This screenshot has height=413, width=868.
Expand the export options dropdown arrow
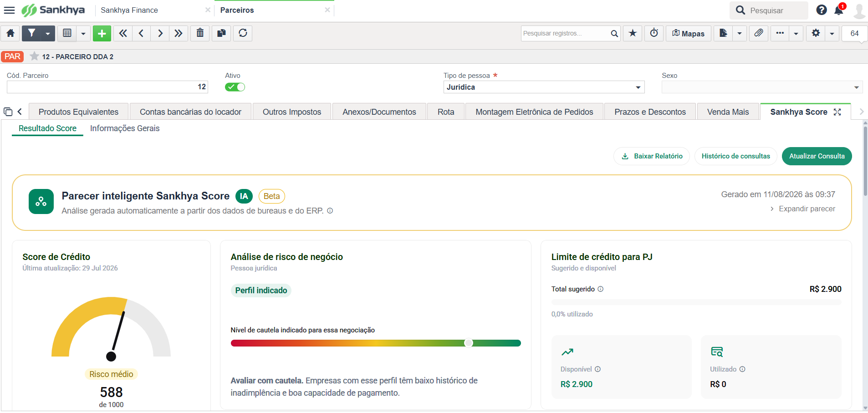(x=740, y=33)
